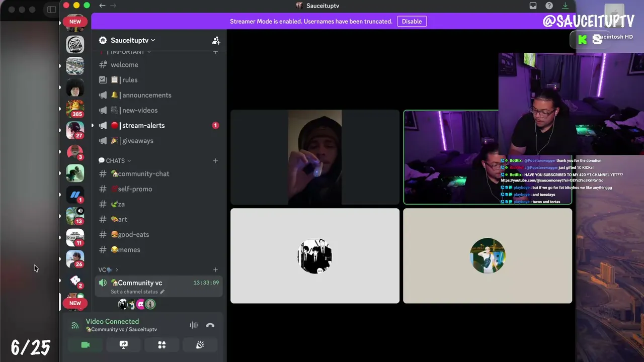Jump to unread mentions with top NEW pill
This screenshot has height=362, width=644.
pos(75,22)
